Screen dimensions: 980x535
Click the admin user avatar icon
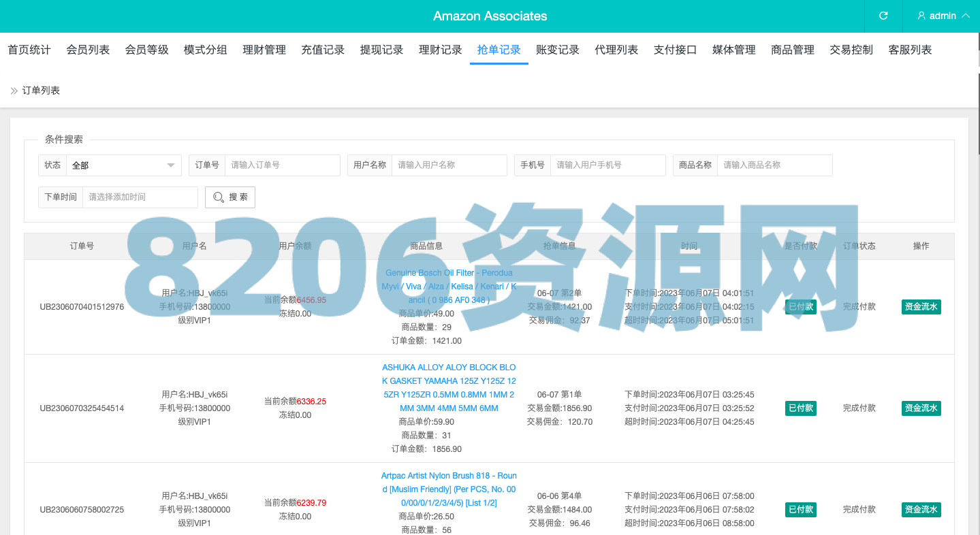click(921, 16)
